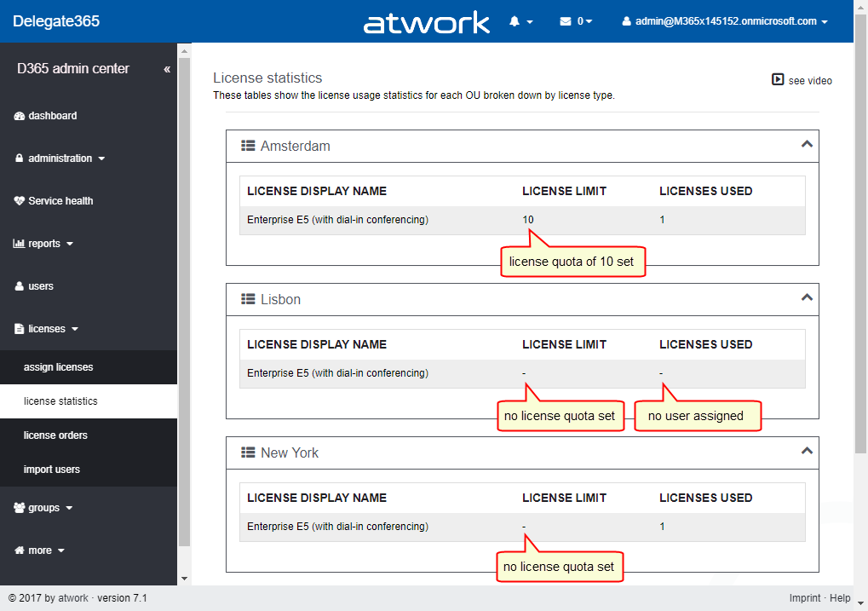Click Amsterdam's LICENSE LIMIT column header
868x611 pixels.
(564, 191)
